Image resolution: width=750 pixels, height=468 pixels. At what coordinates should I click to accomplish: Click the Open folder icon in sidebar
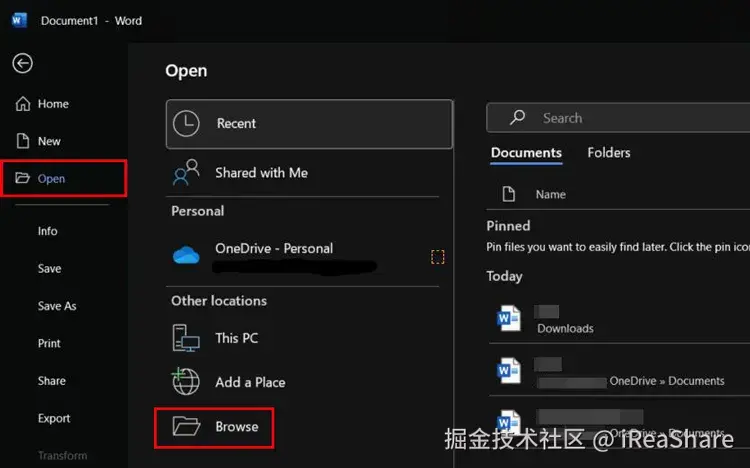point(22,178)
